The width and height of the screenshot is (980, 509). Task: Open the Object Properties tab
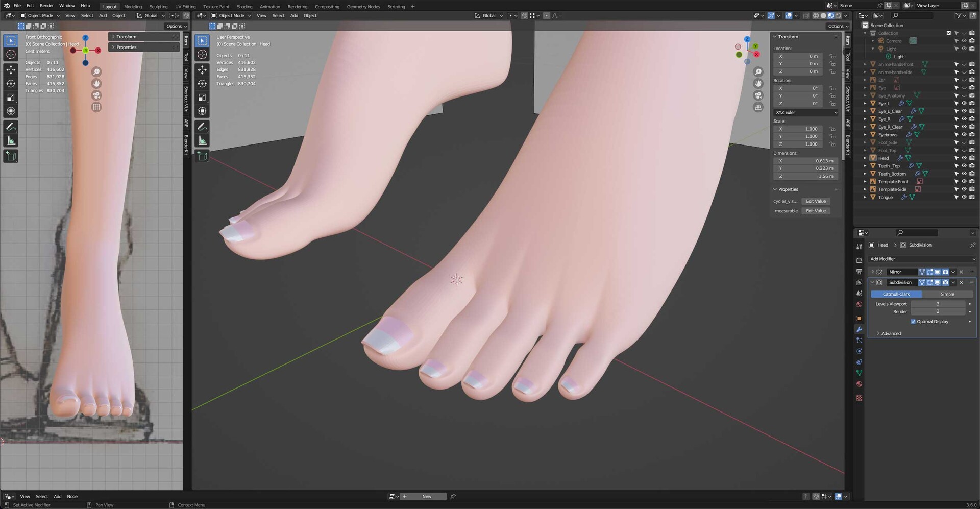coord(859,318)
